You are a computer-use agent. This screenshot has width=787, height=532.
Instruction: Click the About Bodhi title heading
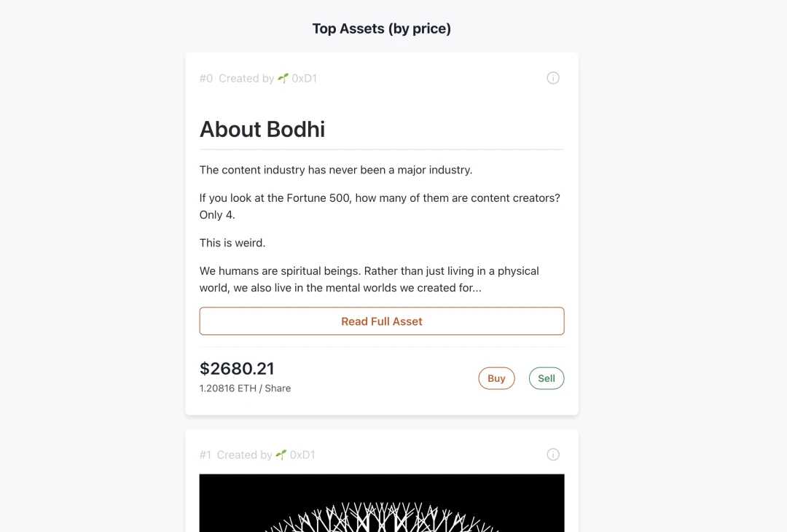(x=262, y=129)
